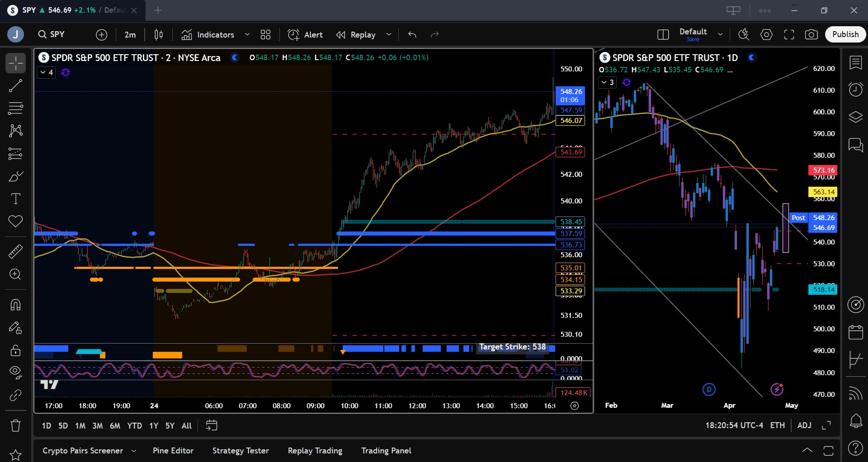Collapse the 2-minute chart indicator legend
This screenshot has width=868, height=462.
point(46,72)
